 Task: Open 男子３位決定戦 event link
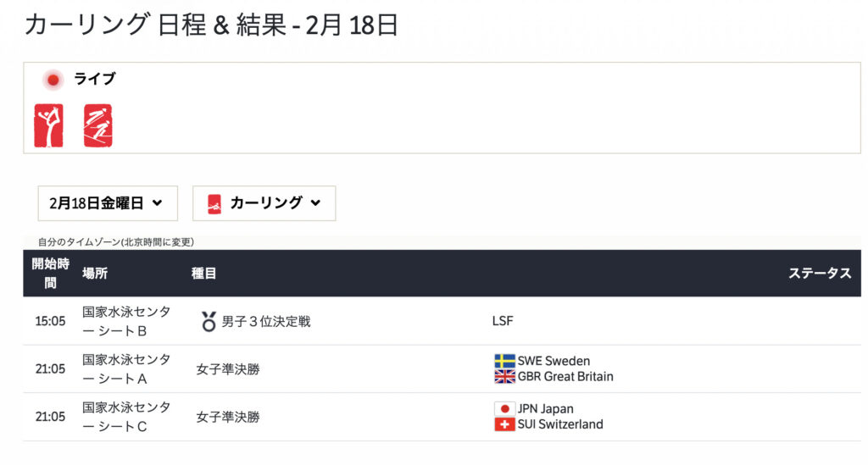coord(265,321)
